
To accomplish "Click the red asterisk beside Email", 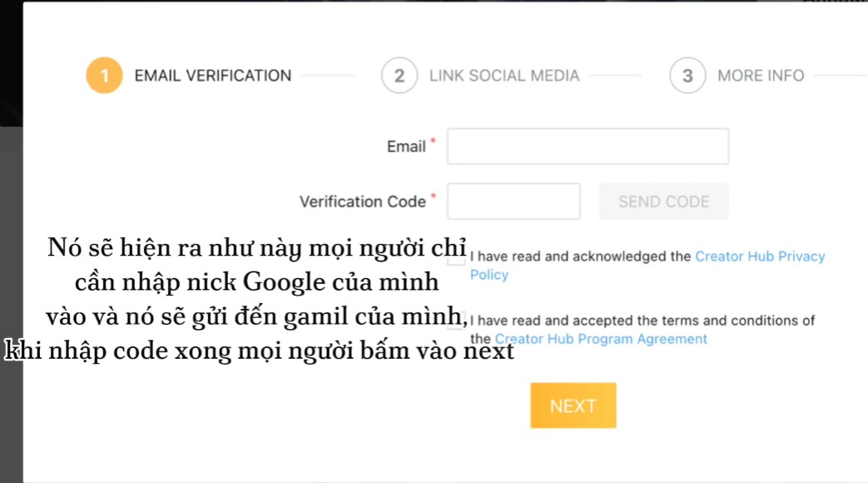I will [433, 143].
